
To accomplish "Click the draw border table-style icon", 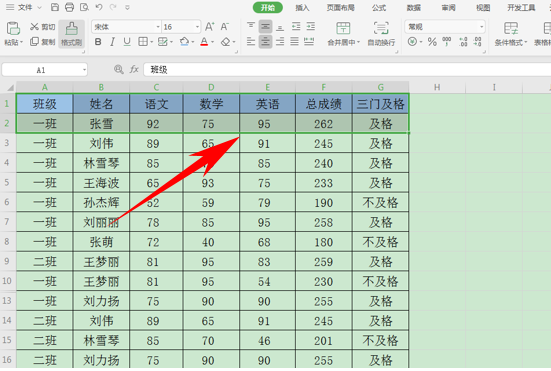I will pos(162,42).
